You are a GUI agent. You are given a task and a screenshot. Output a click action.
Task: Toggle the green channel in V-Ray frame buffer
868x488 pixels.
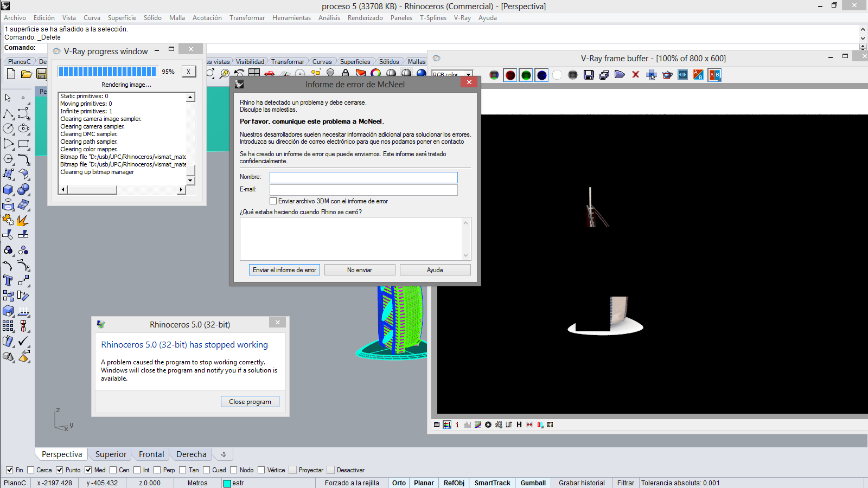(x=526, y=75)
